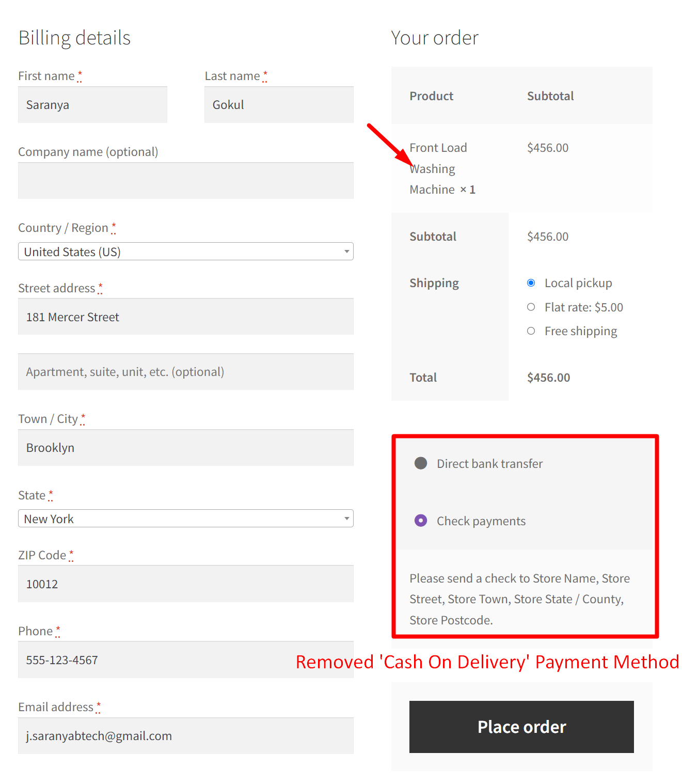Click the Place order button
The width and height of the screenshot is (682, 784).
(x=521, y=727)
